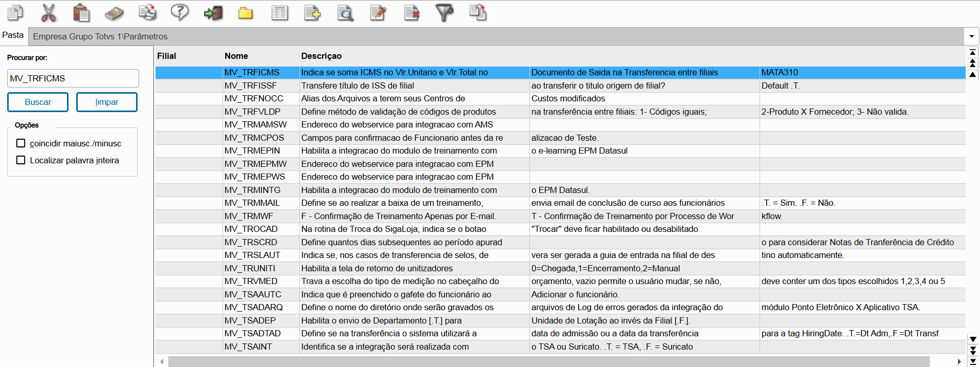Viewport: 980px width, 367px height.
Task: Select the MV_TRSLAUT row
Action: (561, 255)
